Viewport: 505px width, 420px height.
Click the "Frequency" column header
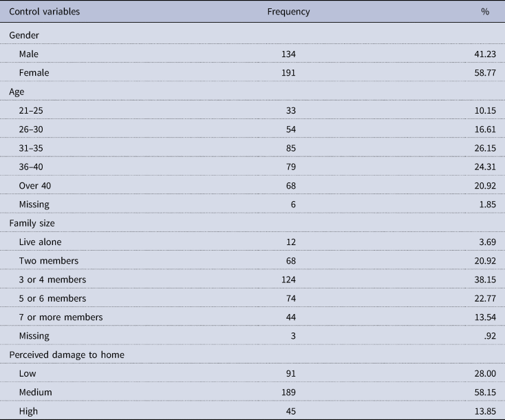click(288, 12)
